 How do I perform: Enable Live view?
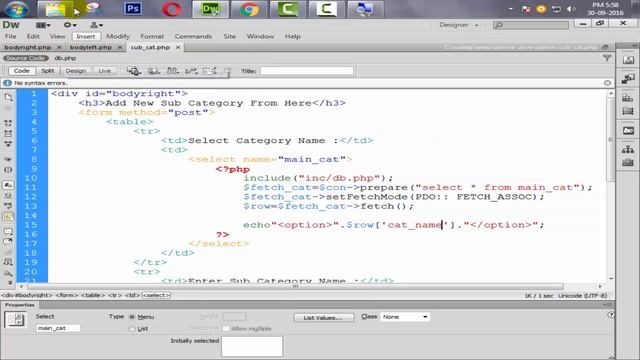[x=104, y=71]
